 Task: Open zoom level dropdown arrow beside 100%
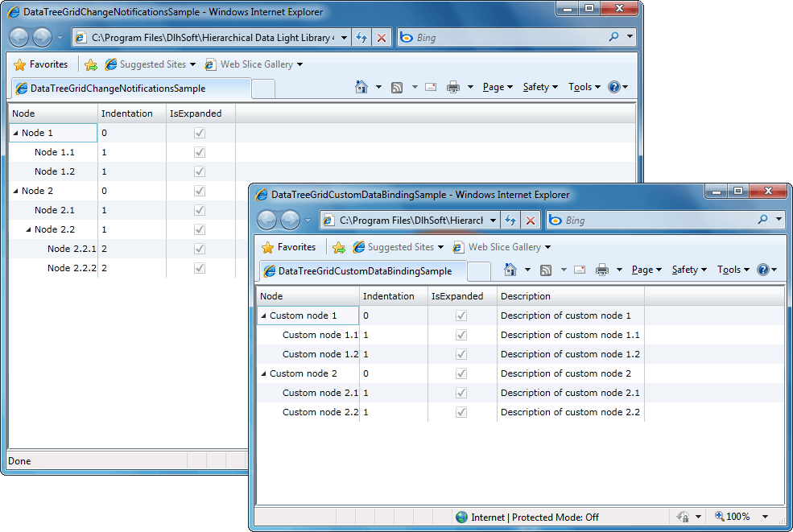pos(765,517)
